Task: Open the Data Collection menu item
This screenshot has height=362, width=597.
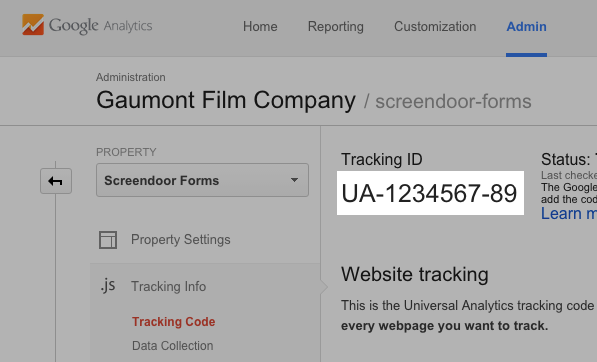Action: tap(172, 346)
